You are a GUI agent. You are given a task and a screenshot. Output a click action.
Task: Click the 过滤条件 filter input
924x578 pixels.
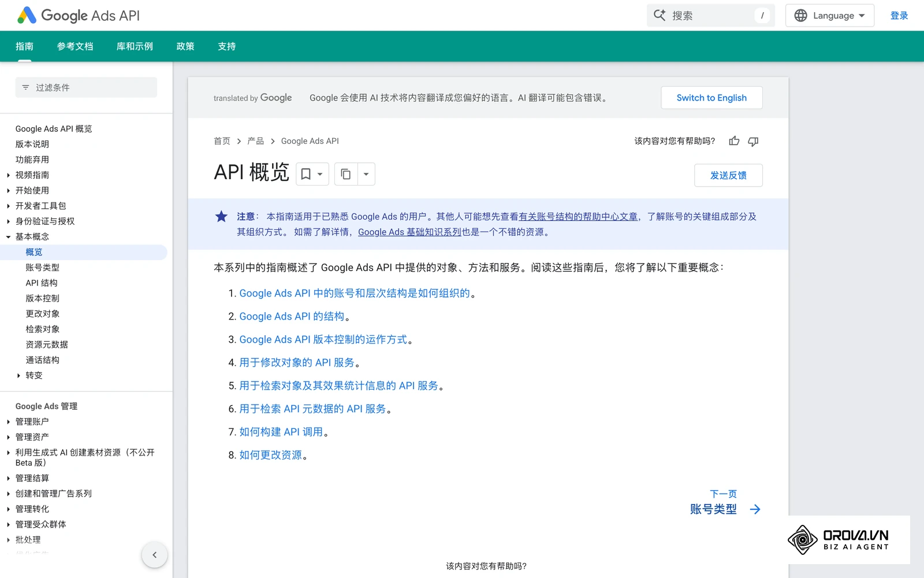point(86,87)
